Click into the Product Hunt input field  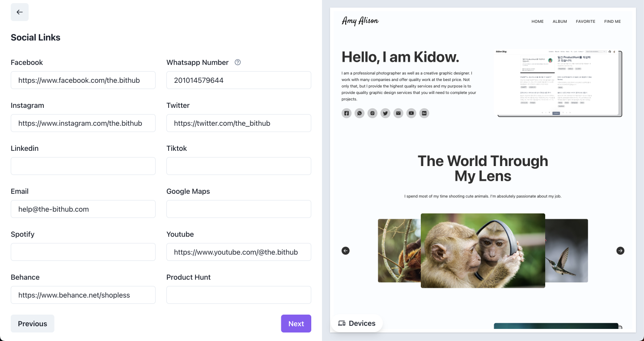pyautogui.click(x=238, y=295)
